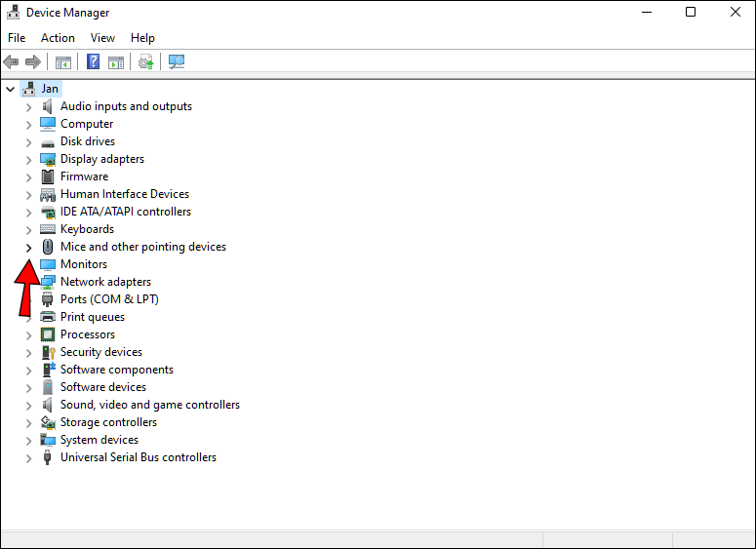This screenshot has height=549, width=756.
Task: Toggle the Show/Hide Action Pane toolbar icon
Action: (x=116, y=62)
